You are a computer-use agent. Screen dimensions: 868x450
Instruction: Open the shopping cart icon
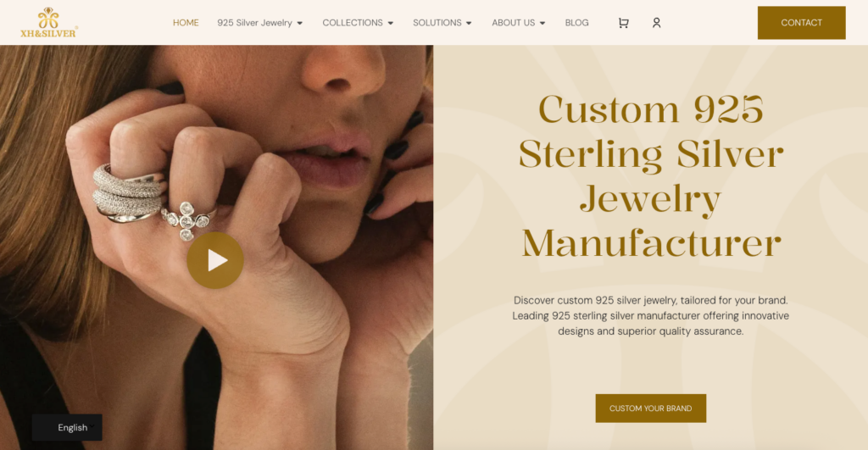[x=623, y=23]
